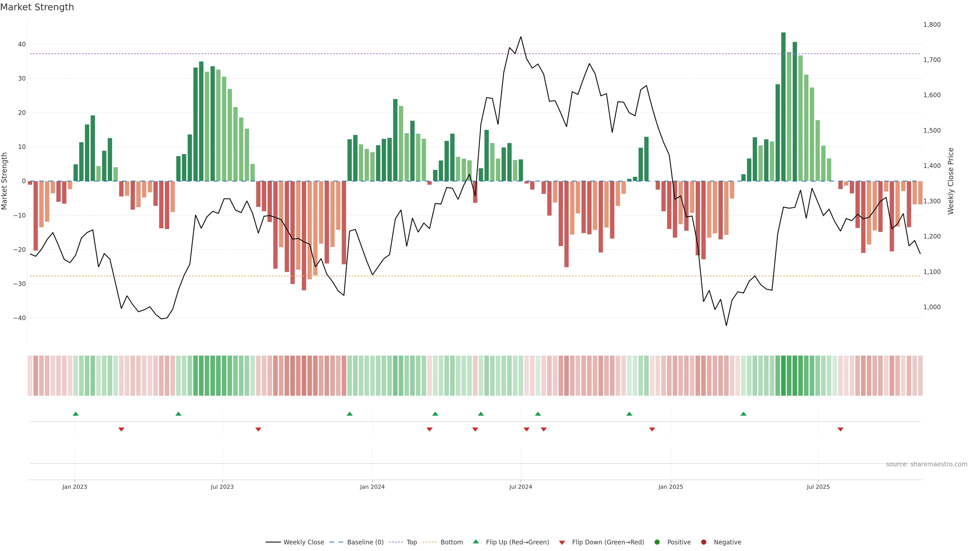This screenshot has height=551, width=980.
Task: Click the red flip-down triangle just before Jan 2025
Action: (x=652, y=429)
